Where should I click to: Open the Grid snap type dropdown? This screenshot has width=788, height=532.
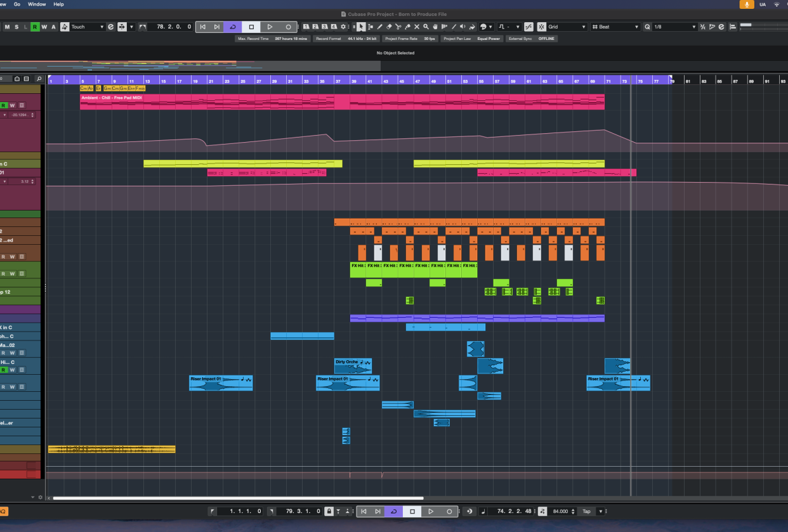pyautogui.click(x=567, y=27)
